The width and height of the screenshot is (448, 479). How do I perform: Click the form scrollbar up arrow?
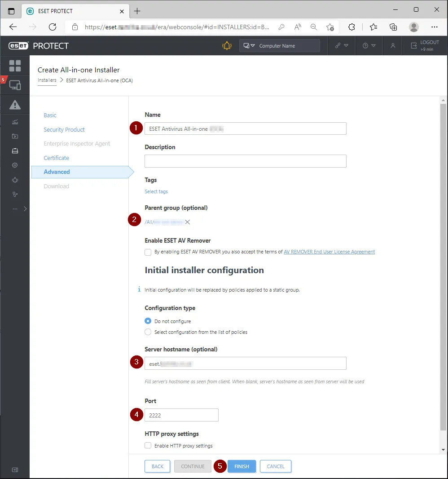443,100
